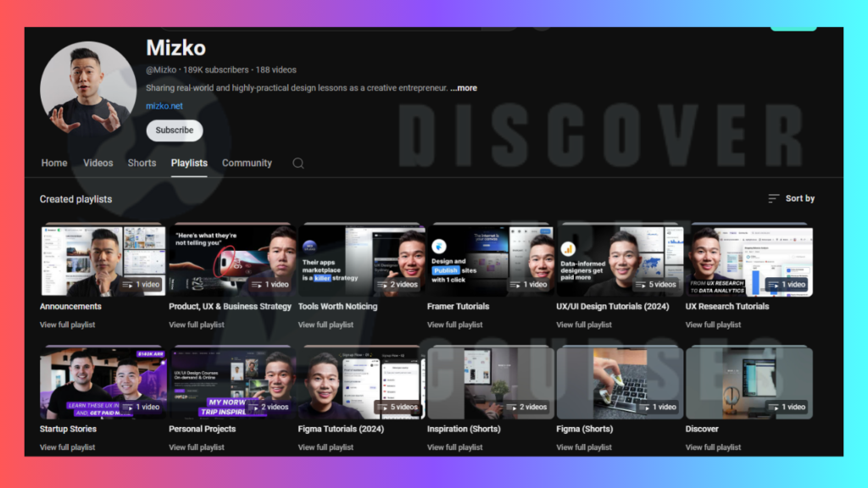View full playlist for Product, UX & Business Strategy
868x488 pixels.
click(x=197, y=324)
